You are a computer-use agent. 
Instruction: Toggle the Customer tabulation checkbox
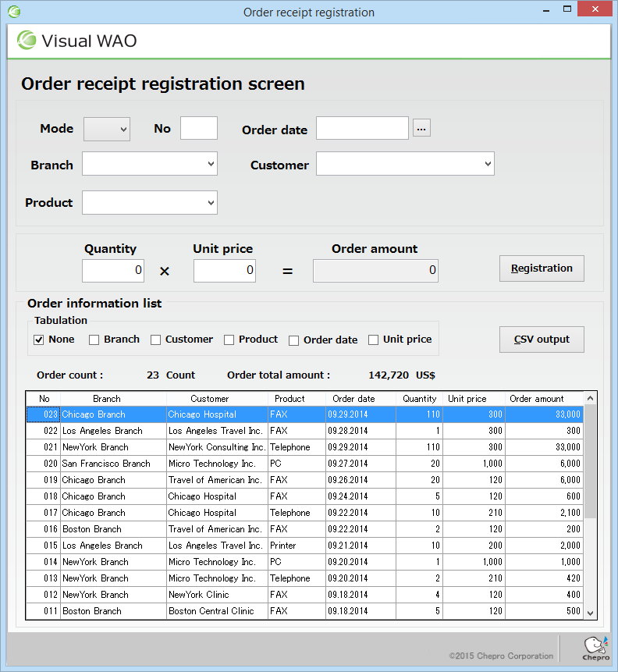pyautogui.click(x=156, y=340)
